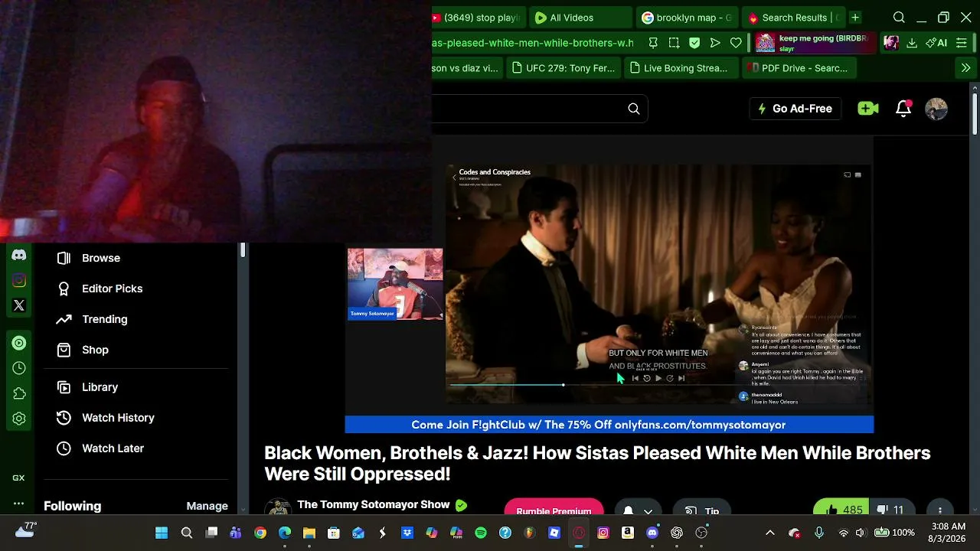
Task: Open the "UFC 279: Tony Fer..." bookmark
Action: [563, 68]
